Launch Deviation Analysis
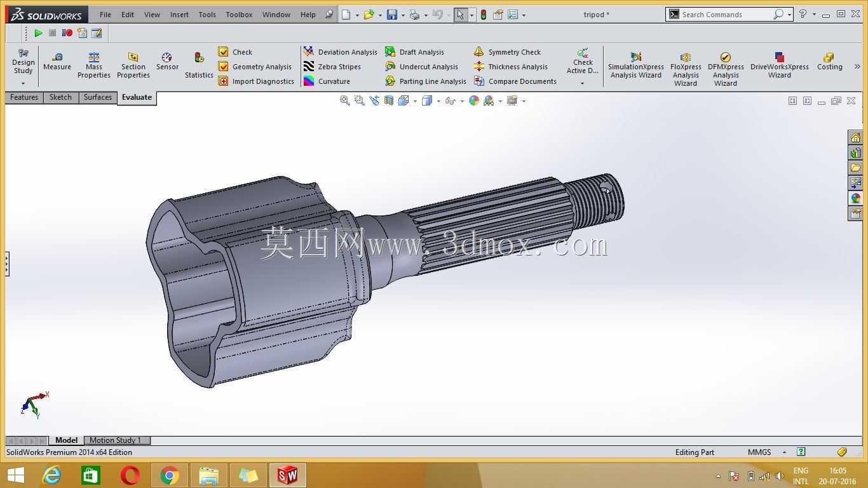 point(340,52)
